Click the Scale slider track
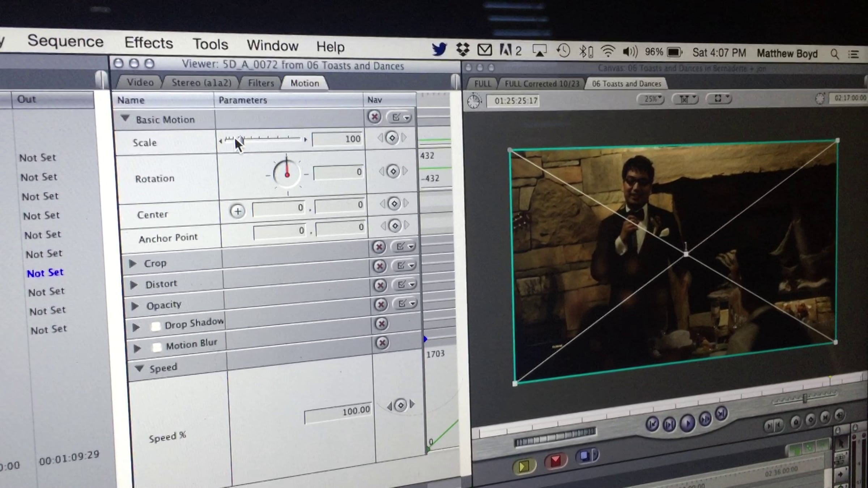Viewport: 868px width, 488px height. (275, 138)
